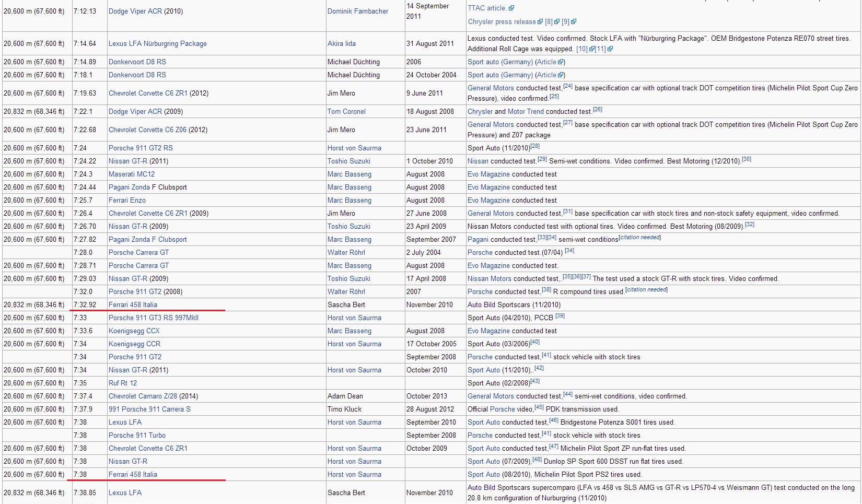Open the Ferrari Enzo link
The image size is (862, 504).
tap(127, 200)
